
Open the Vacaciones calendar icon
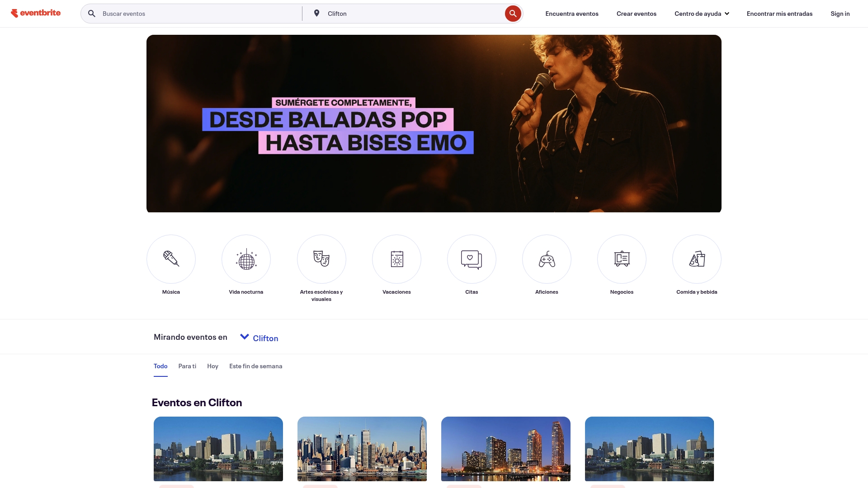click(396, 259)
